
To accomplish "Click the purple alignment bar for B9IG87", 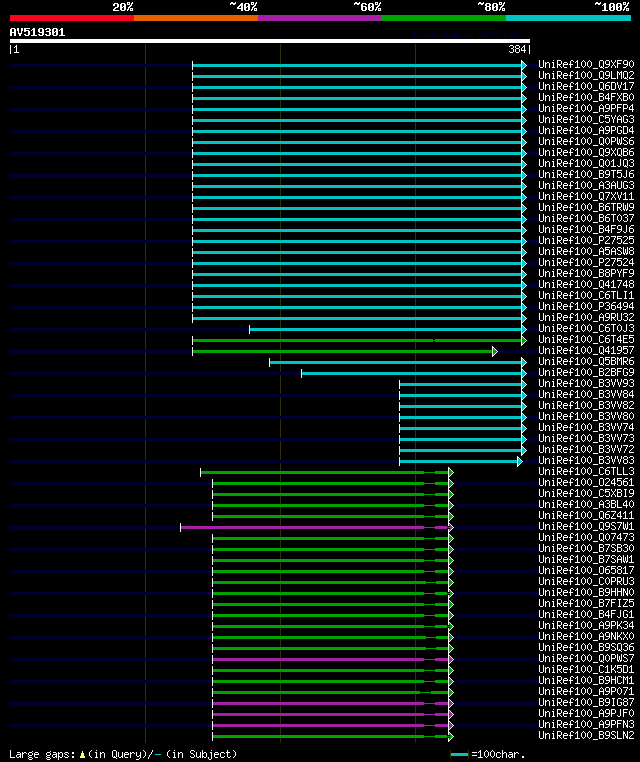I will tap(333, 704).
